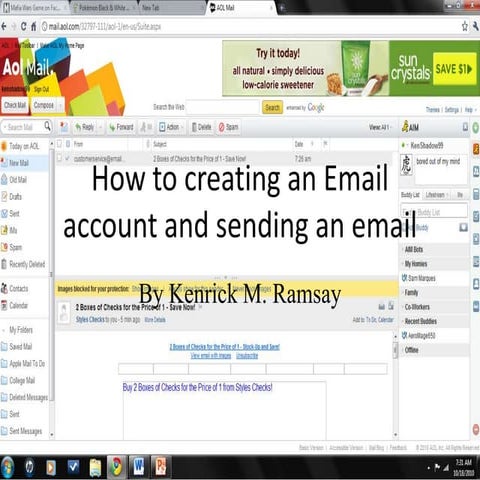The width and height of the screenshot is (480, 480).
Task: Open the View: All dropdown
Action: coord(380,127)
